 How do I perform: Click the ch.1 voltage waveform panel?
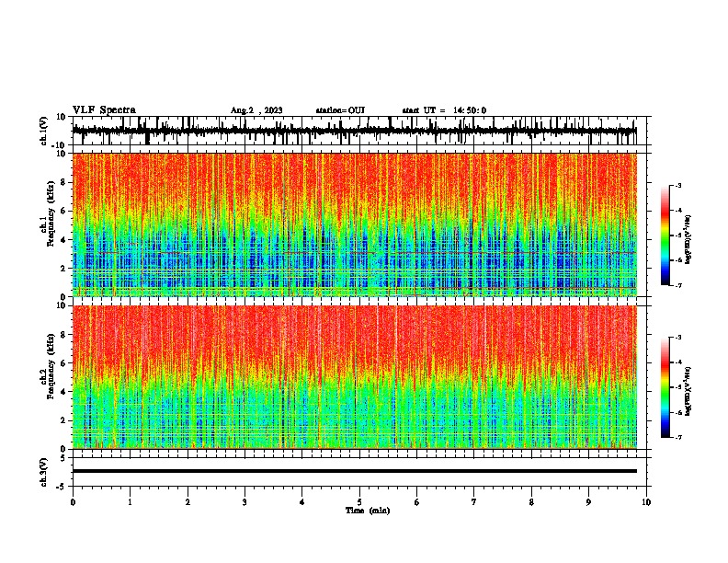tap(359, 131)
